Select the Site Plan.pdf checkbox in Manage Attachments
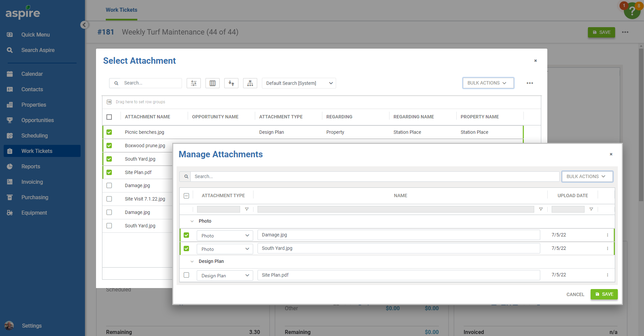The width and height of the screenshot is (644, 336). 186,275
